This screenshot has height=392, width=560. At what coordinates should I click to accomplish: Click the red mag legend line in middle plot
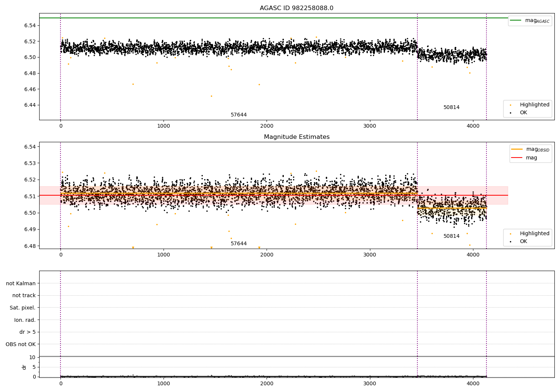(x=517, y=158)
